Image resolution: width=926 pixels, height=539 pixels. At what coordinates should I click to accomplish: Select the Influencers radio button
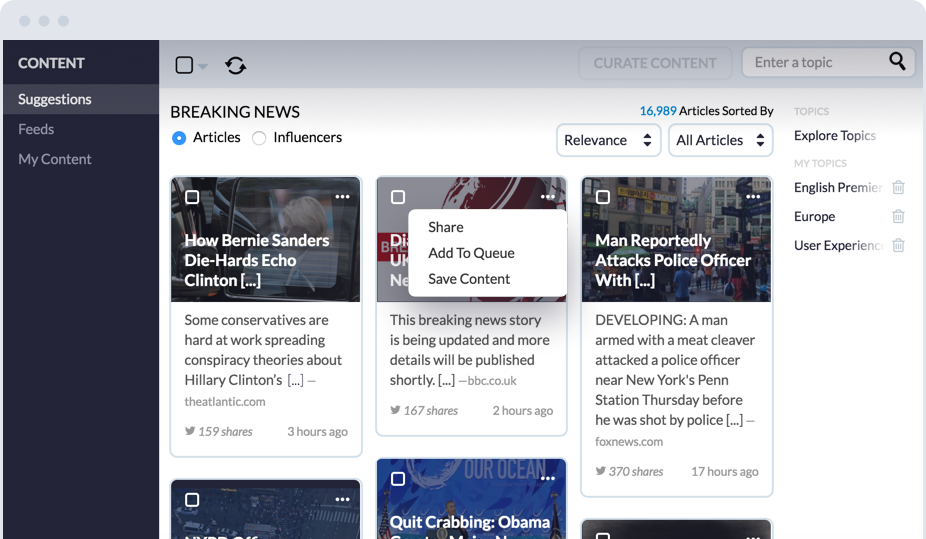click(x=259, y=138)
